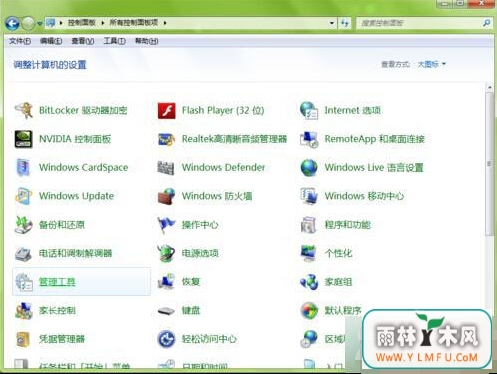Open the 程序和功能 icon
The height and width of the screenshot is (374, 497).
309,225
